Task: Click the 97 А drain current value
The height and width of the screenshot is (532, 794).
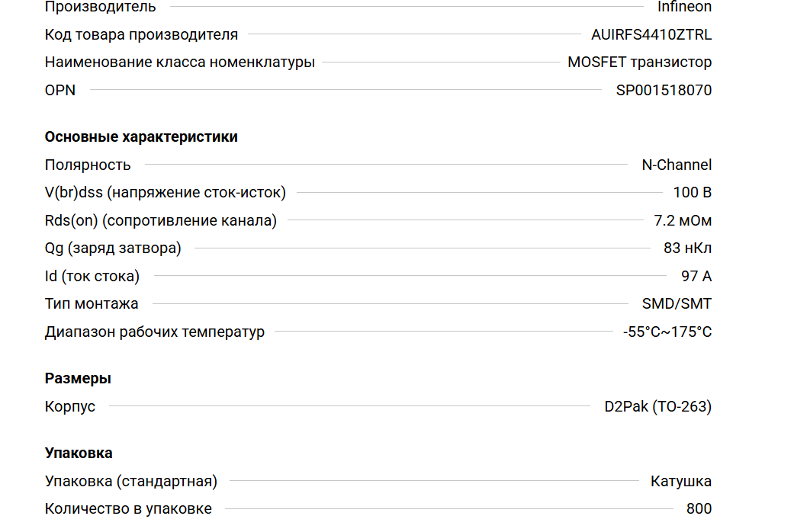Action: 696,276
